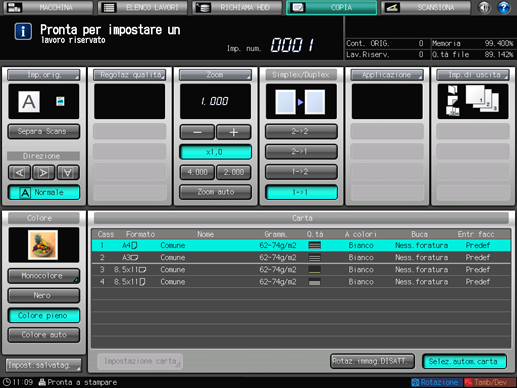Click Rotazione status indicator

click(x=436, y=382)
